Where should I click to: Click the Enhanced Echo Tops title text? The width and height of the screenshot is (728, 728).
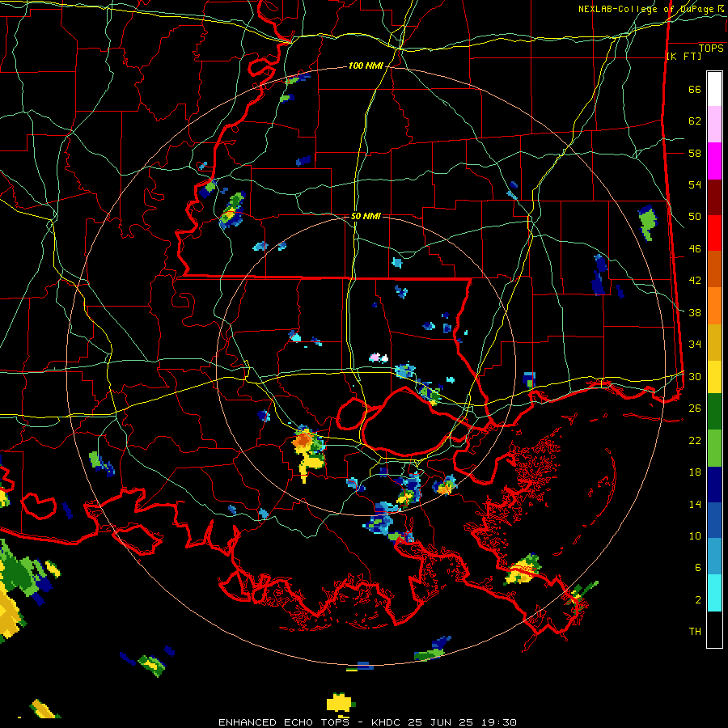(x=284, y=722)
